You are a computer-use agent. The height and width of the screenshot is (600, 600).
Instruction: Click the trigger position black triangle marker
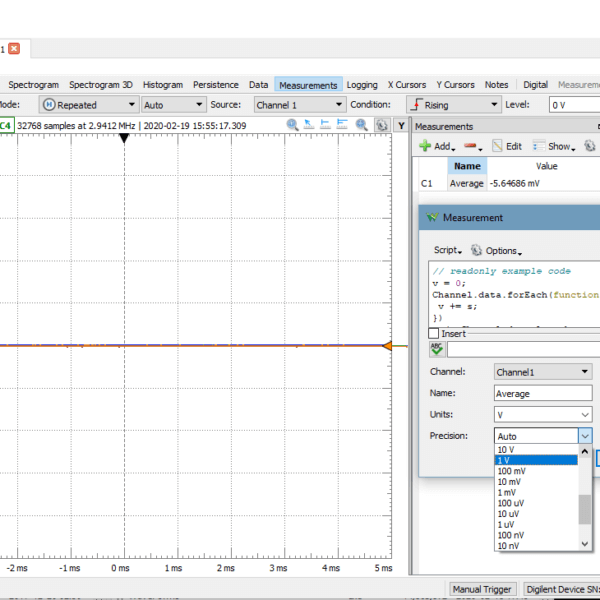click(x=124, y=138)
